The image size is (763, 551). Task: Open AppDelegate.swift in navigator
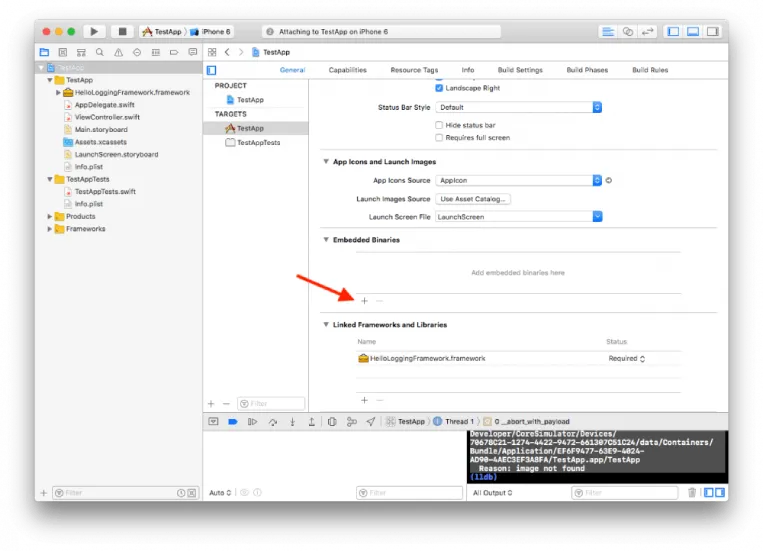pos(104,105)
